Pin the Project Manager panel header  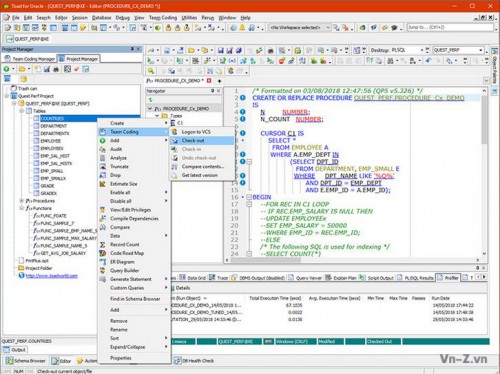[x=132, y=49]
